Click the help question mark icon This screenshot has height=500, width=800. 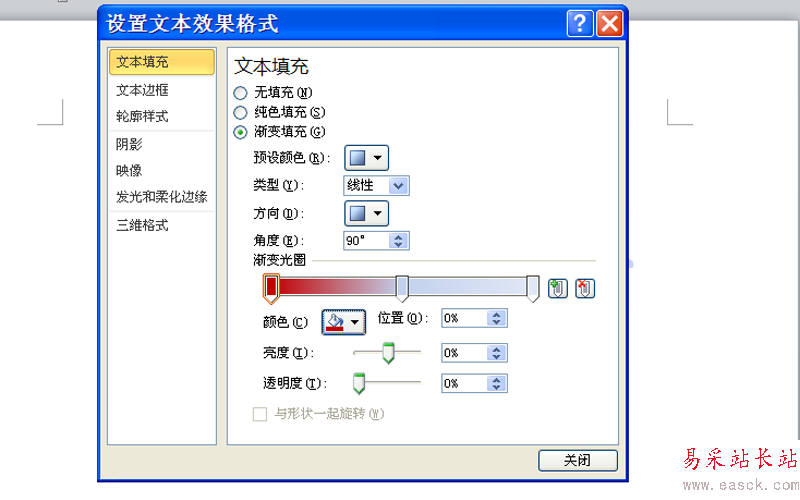[x=580, y=23]
